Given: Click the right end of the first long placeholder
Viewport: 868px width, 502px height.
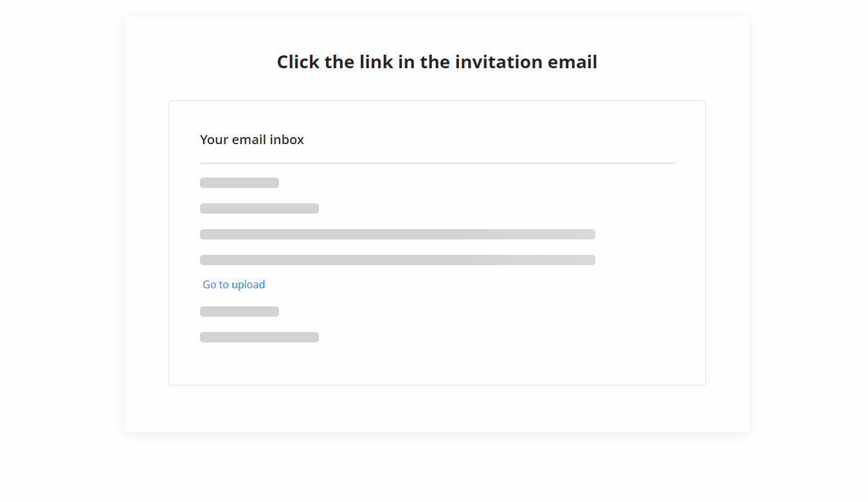Looking at the screenshot, I should (590, 234).
